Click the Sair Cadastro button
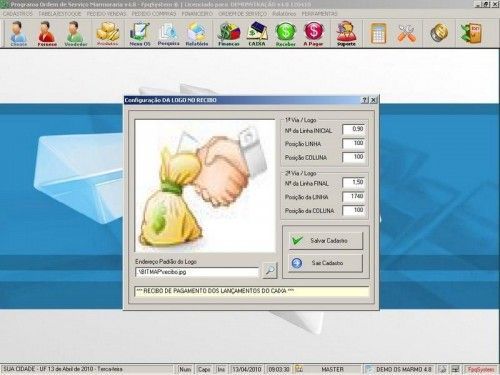 pyautogui.click(x=325, y=263)
